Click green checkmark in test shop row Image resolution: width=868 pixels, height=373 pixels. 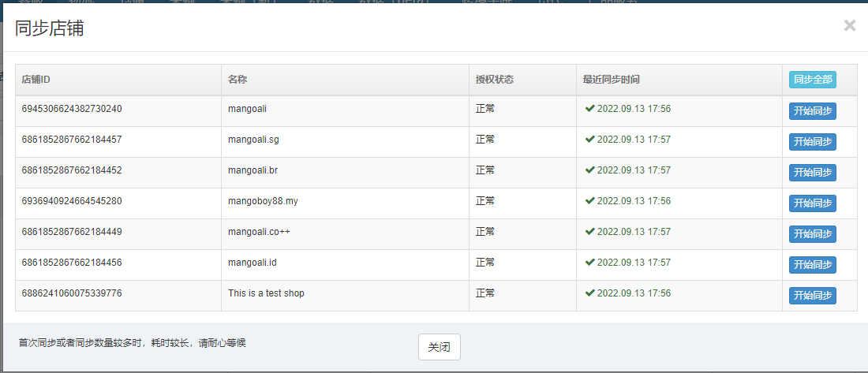[x=589, y=293]
